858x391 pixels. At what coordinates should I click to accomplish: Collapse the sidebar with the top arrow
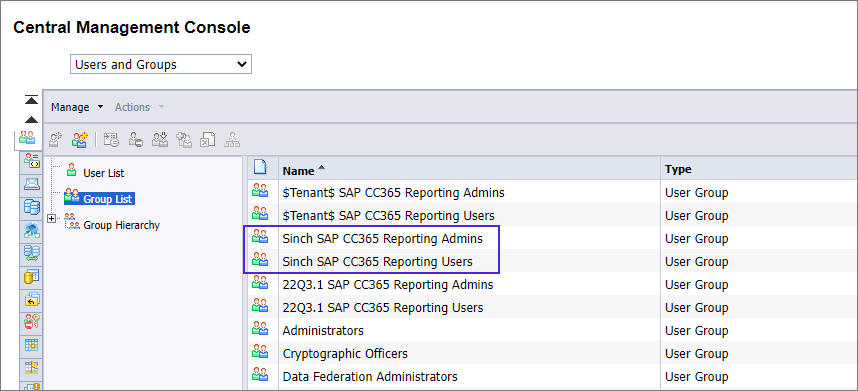click(x=31, y=100)
